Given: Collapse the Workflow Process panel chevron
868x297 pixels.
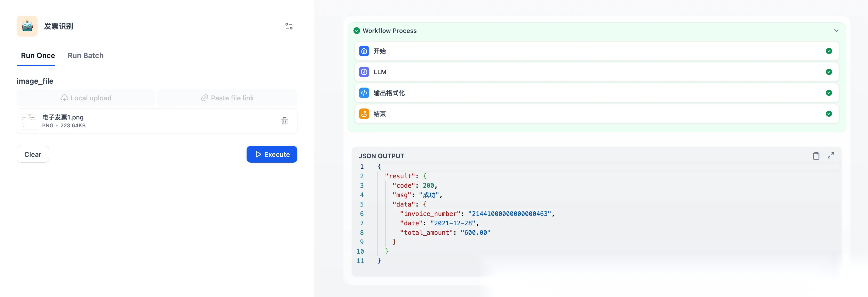Looking at the screenshot, I should click(836, 31).
